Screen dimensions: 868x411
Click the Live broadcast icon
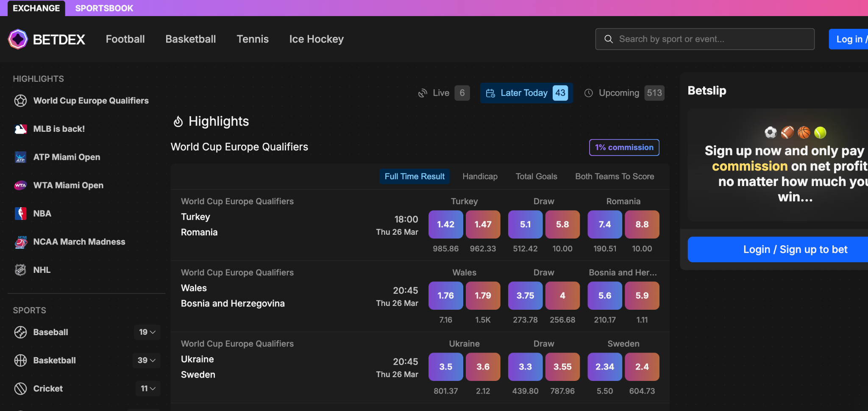coord(423,93)
